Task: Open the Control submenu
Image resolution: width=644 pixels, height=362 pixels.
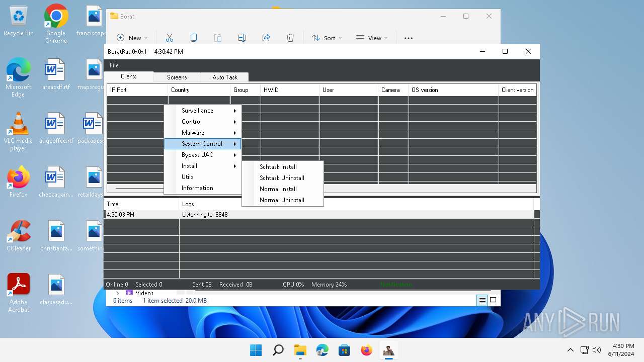Action: coord(203,122)
